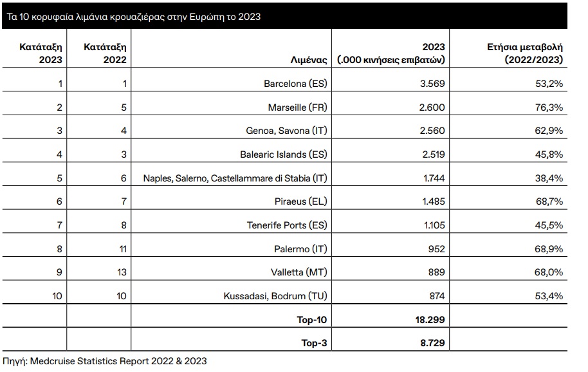Click the Balearic Islands (ES) entry
This screenshot has height=372, width=588.
[288, 154]
